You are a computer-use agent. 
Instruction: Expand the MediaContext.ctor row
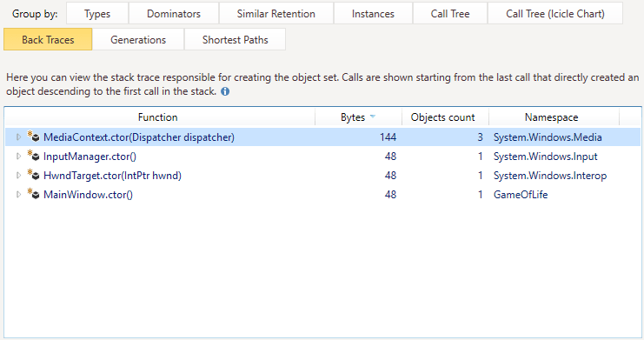pyautogui.click(x=18, y=137)
